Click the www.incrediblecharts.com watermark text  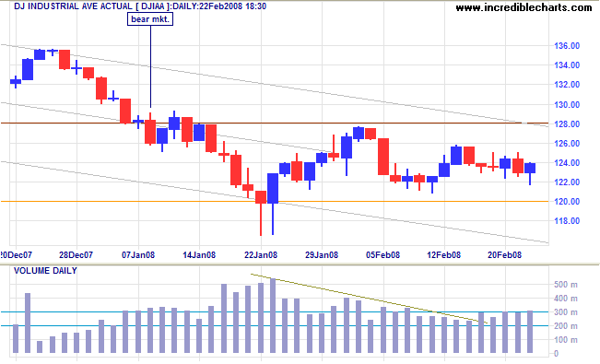click(x=524, y=7)
